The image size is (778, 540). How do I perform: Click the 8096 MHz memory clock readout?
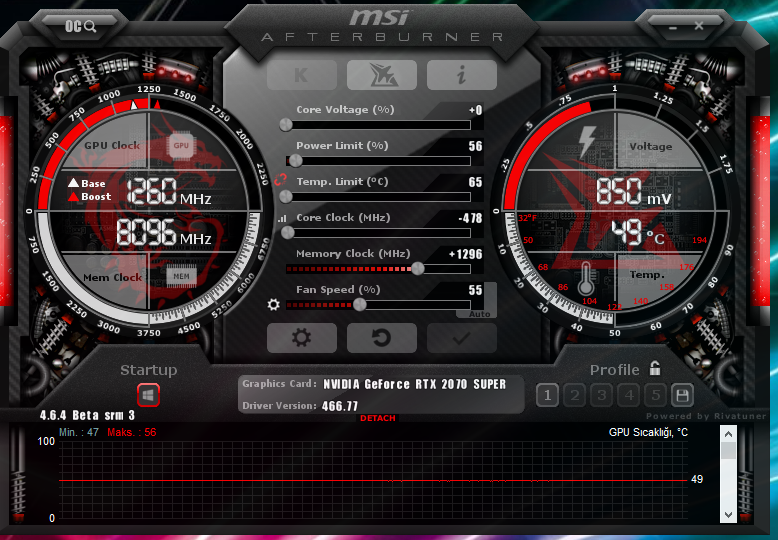[x=164, y=233]
